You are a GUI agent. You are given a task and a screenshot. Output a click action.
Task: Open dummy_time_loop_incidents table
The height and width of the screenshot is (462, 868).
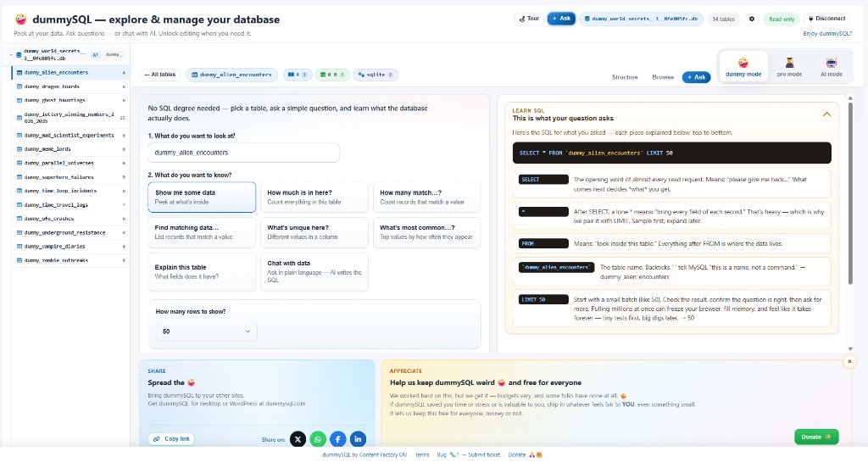[70, 191]
